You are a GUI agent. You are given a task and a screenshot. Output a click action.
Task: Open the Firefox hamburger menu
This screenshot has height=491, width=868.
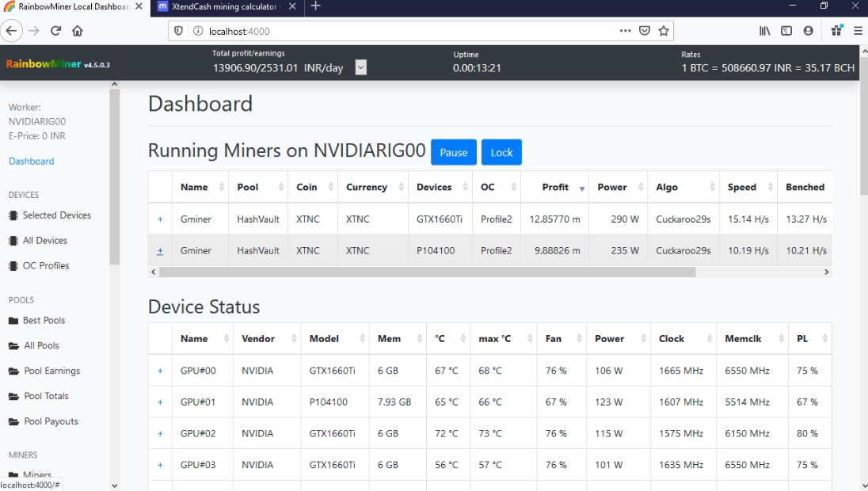pyautogui.click(x=858, y=31)
